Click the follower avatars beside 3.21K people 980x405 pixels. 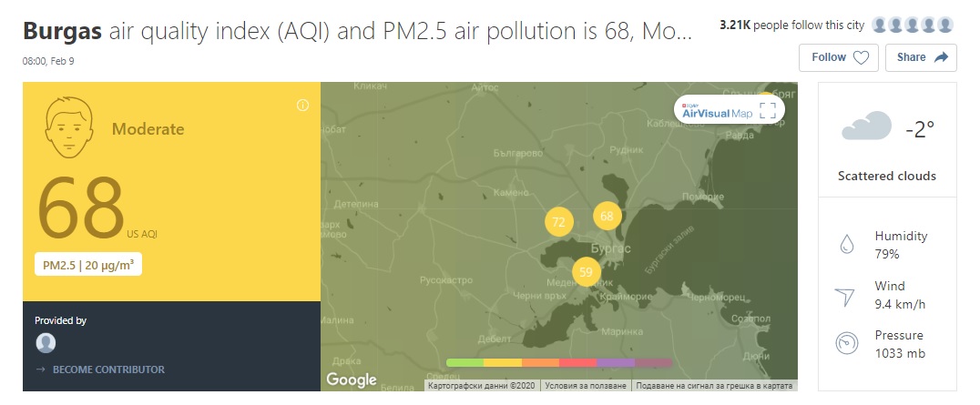click(x=913, y=25)
